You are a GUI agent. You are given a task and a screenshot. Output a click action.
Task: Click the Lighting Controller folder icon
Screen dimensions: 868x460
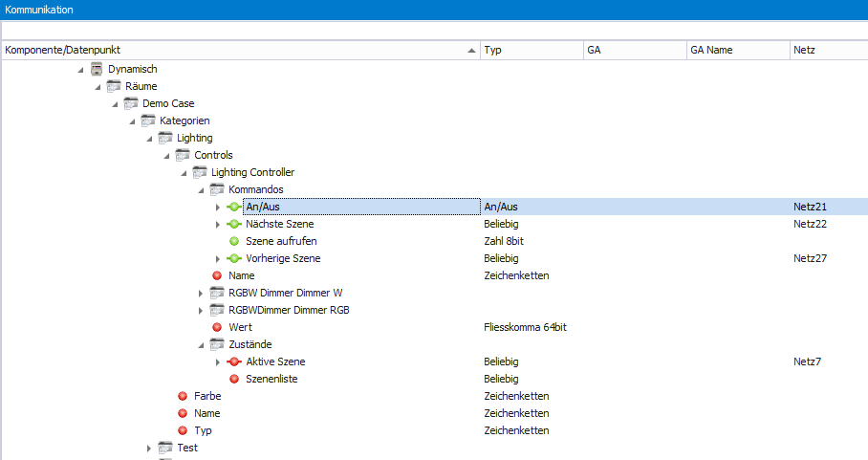200,172
